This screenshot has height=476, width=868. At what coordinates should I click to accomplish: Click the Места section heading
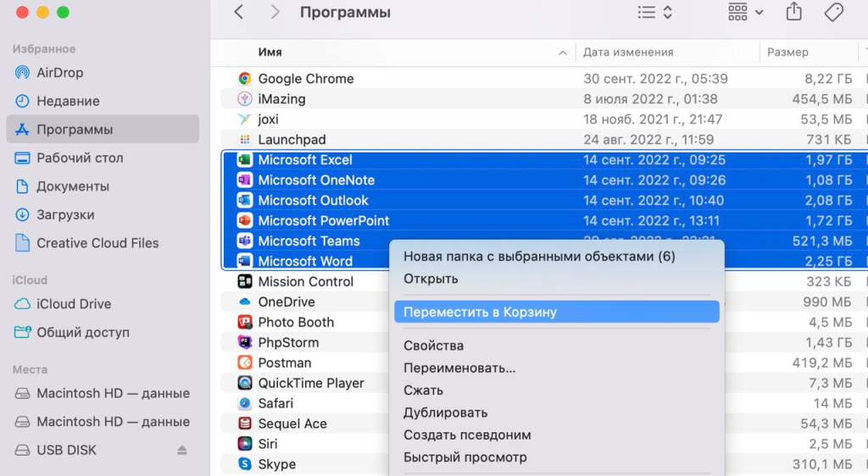point(30,370)
